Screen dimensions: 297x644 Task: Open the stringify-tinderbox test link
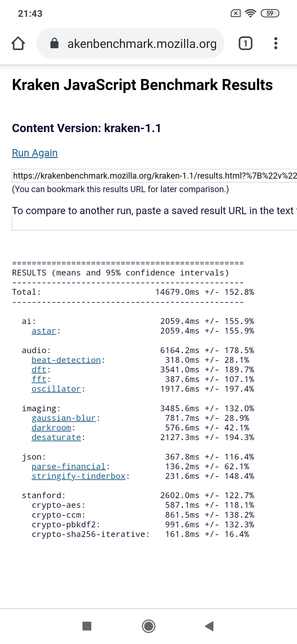[x=79, y=476]
